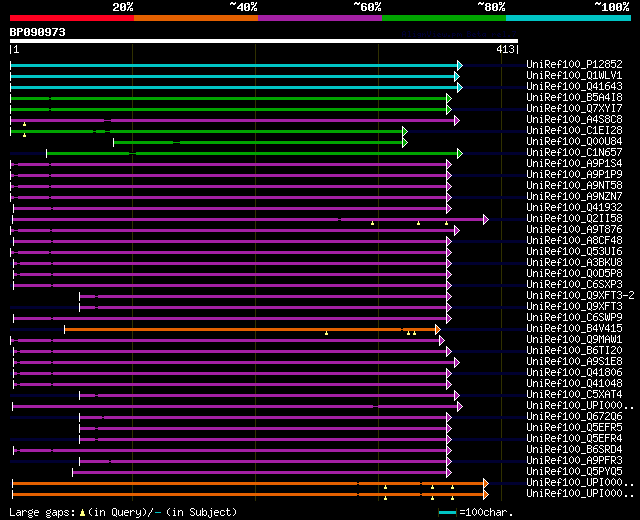Click the query end position 413
This screenshot has width=640, height=520.
click(x=505, y=49)
